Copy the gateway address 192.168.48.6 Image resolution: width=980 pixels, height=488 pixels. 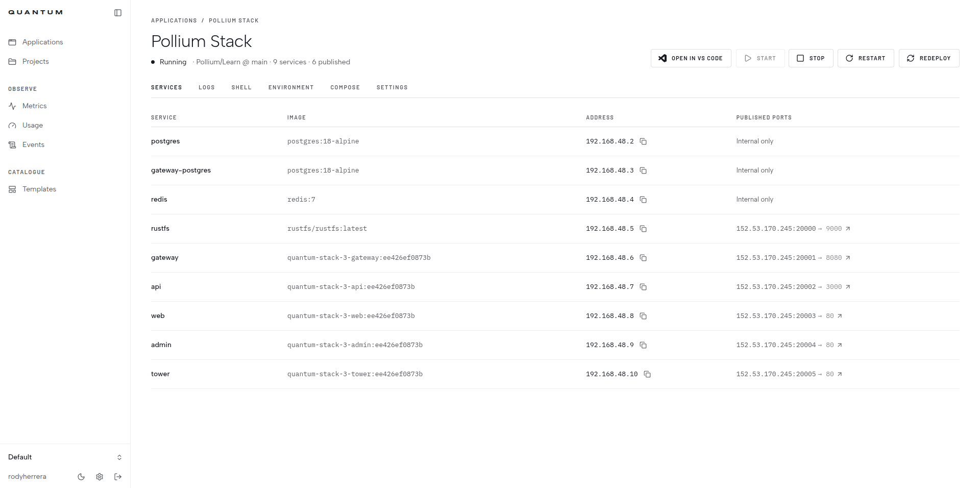pos(643,258)
